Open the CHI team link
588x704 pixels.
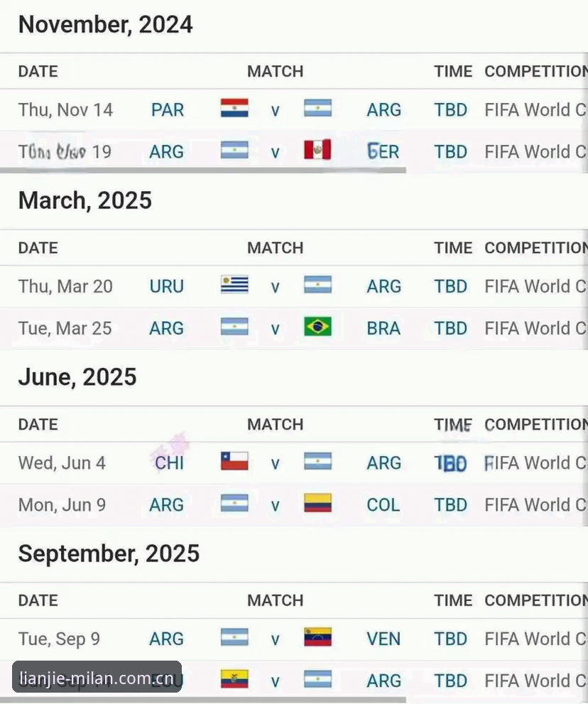click(169, 463)
